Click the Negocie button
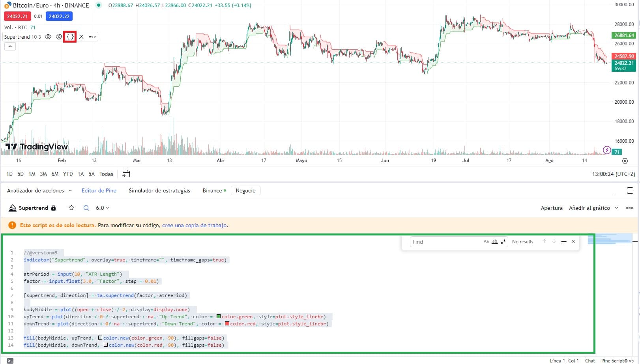Viewport: 640px width, 364px height. click(245, 190)
